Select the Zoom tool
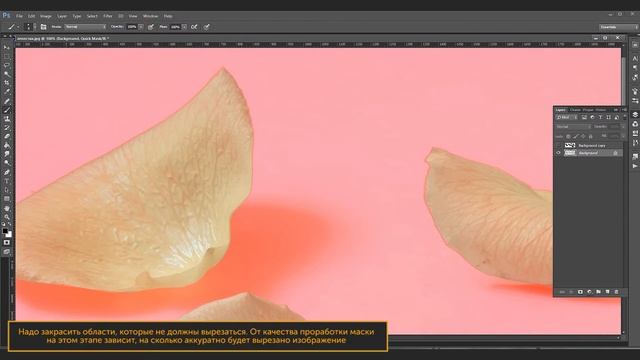This screenshot has height=360, width=640. pos(7,217)
